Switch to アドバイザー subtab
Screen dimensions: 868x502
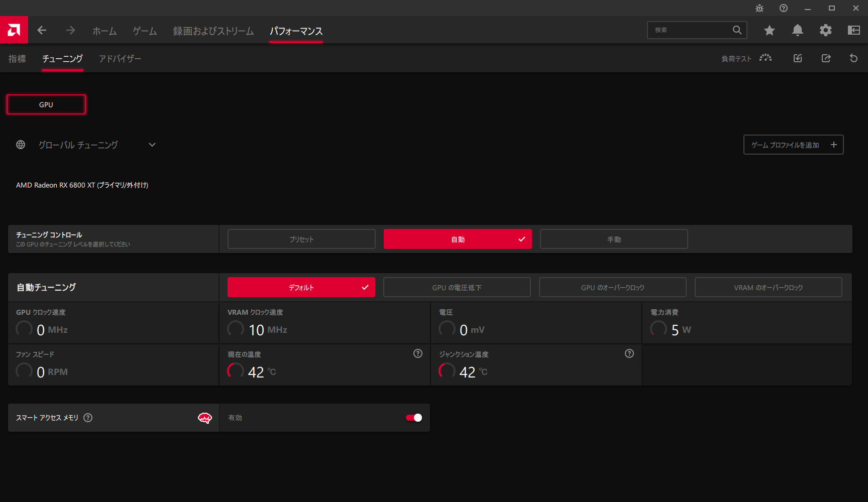[x=120, y=59]
